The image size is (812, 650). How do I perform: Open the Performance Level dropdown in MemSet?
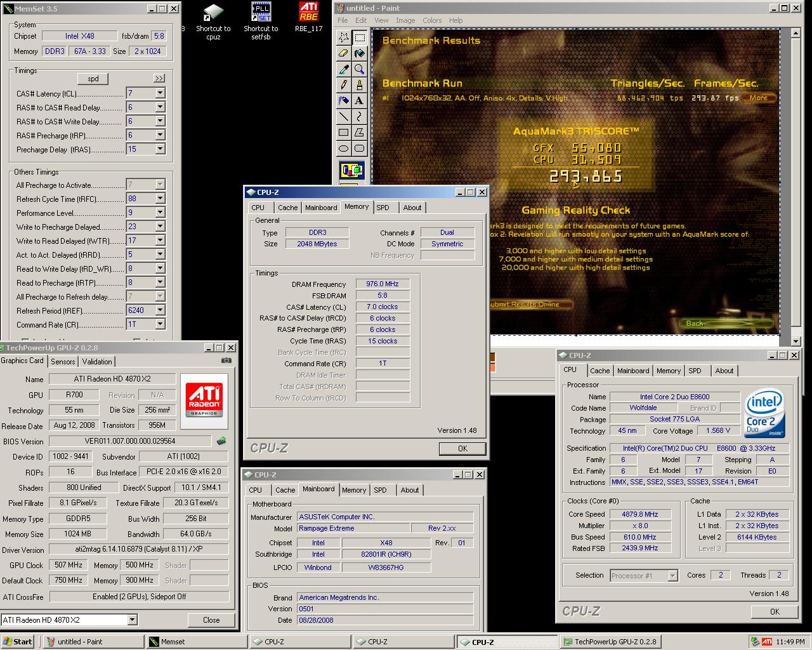[x=160, y=213]
